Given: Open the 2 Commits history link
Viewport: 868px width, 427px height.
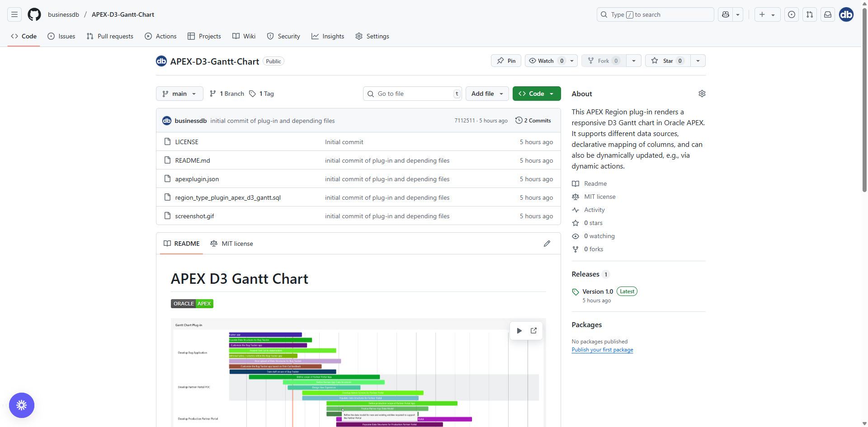Looking at the screenshot, I should [533, 121].
